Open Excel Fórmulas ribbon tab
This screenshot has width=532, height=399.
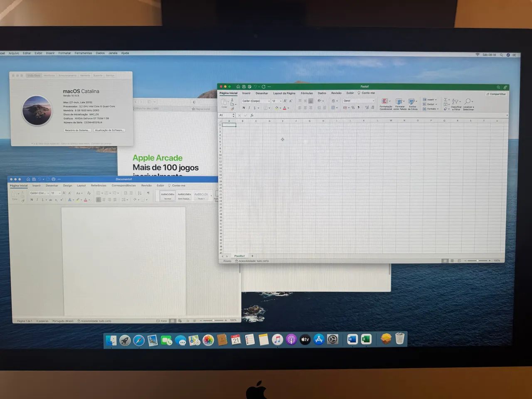(307, 93)
